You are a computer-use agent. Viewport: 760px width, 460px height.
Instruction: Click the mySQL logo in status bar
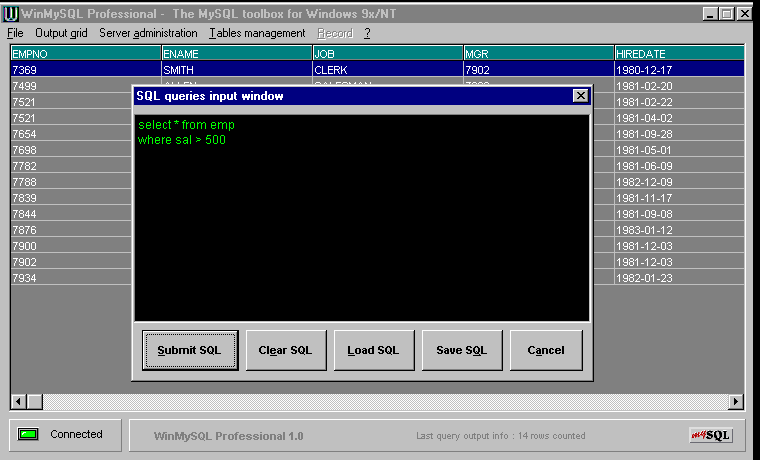tap(711, 435)
